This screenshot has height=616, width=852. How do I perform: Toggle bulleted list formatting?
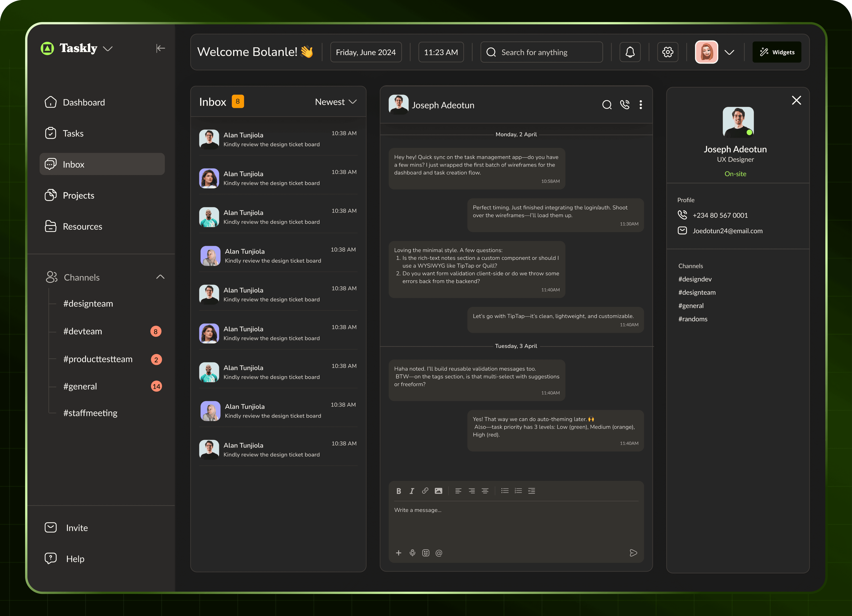505,491
